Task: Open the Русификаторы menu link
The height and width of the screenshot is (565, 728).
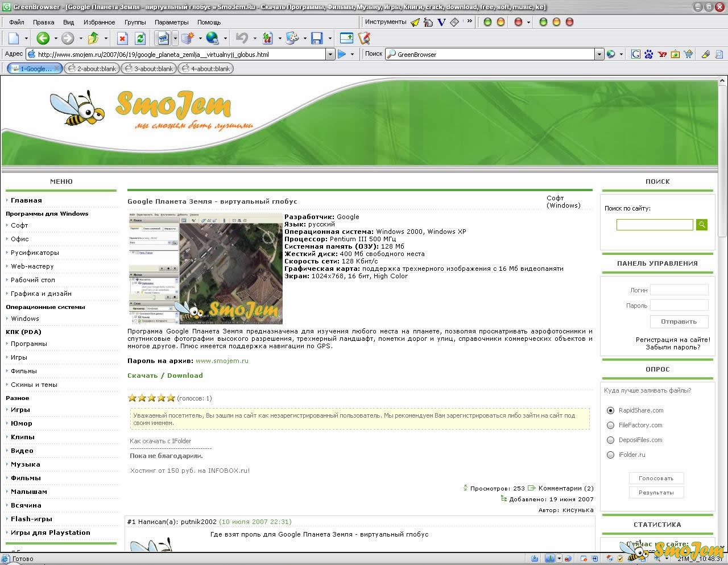Action: (x=35, y=253)
